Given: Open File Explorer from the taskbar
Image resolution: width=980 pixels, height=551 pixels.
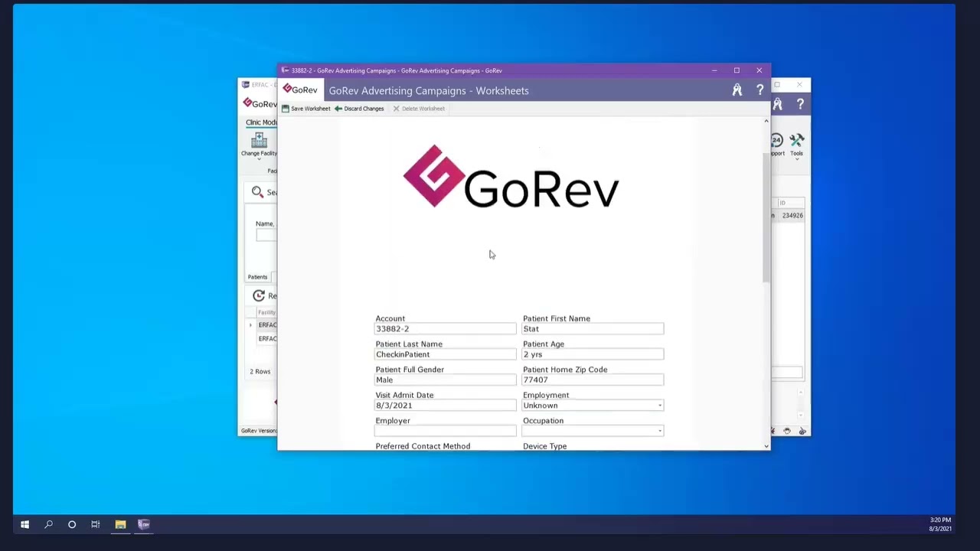Looking at the screenshot, I should point(120,524).
